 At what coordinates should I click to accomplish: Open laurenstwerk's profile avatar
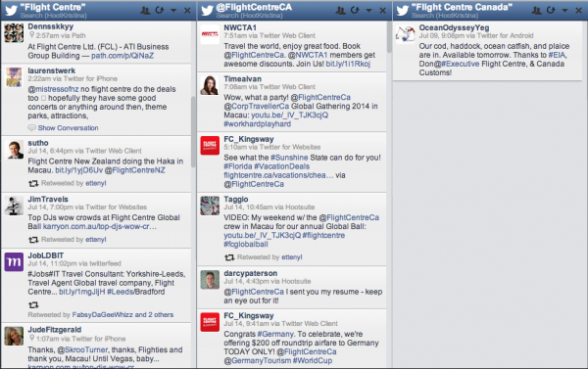[x=14, y=77]
